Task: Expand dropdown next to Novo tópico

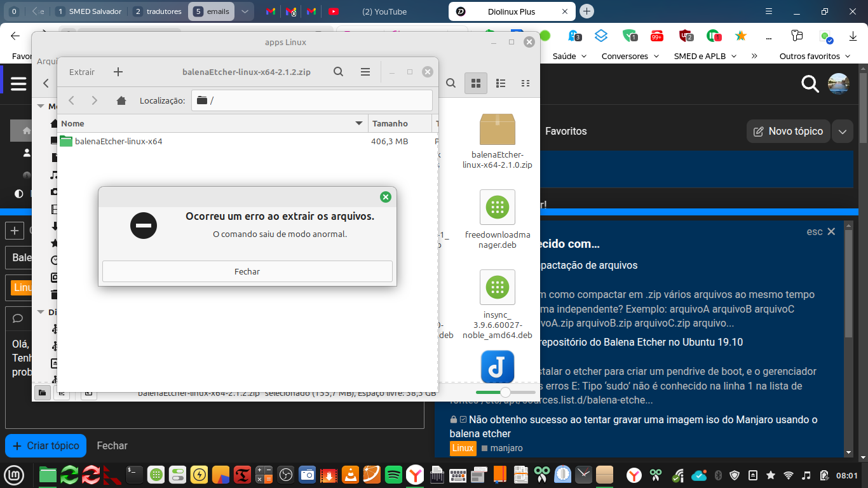Action: coord(843,132)
